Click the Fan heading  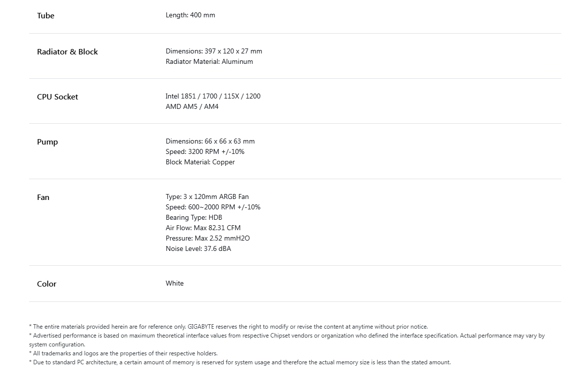coord(43,197)
